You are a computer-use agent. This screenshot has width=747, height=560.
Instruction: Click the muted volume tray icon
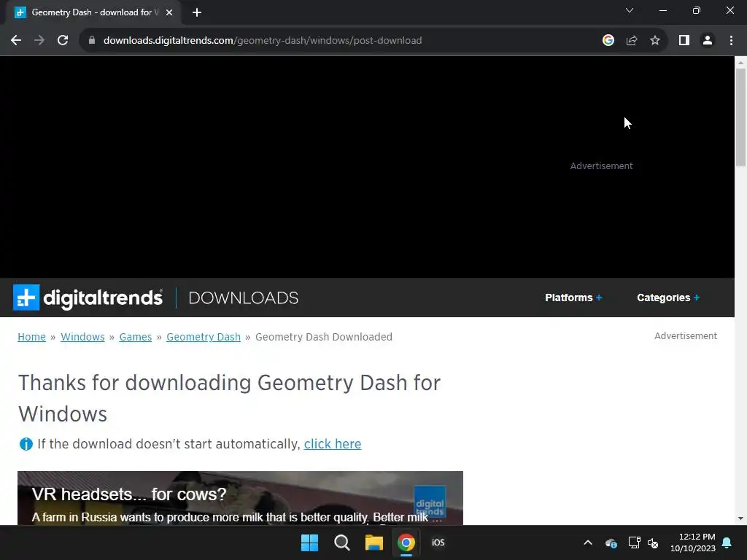click(653, 542)
